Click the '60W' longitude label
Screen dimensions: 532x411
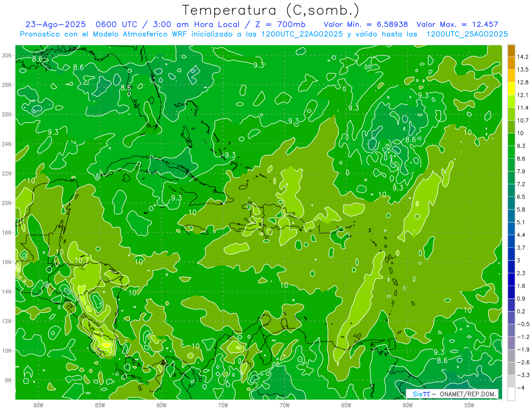[407, 406]
